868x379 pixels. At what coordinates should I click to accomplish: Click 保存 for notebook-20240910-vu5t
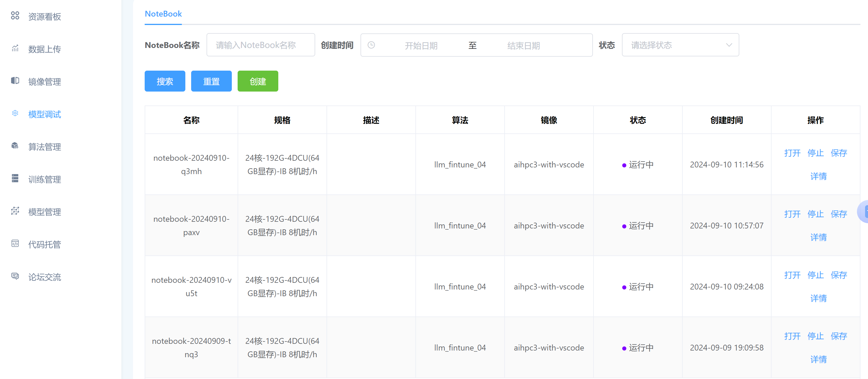point(839,275)
